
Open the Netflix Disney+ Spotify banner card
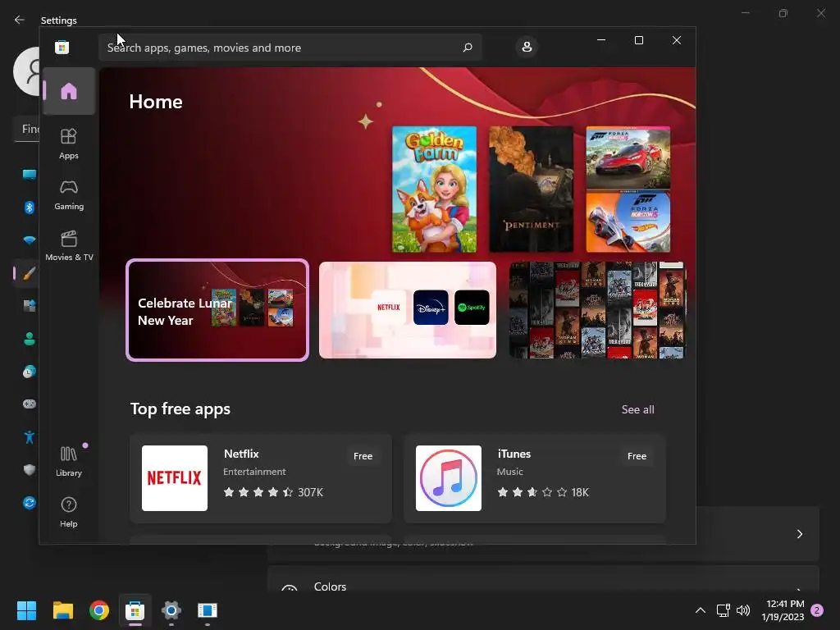point(408,310)
